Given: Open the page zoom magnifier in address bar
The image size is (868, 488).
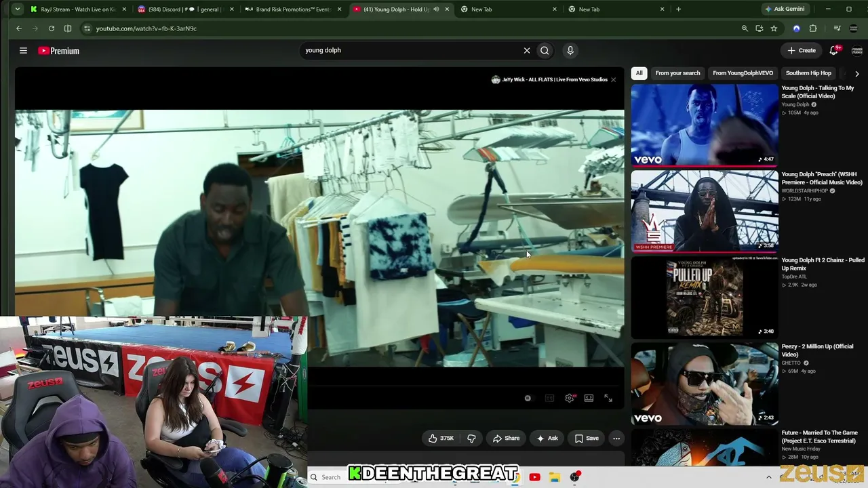Looking at the screenshot, I should [x=745, y=28].
